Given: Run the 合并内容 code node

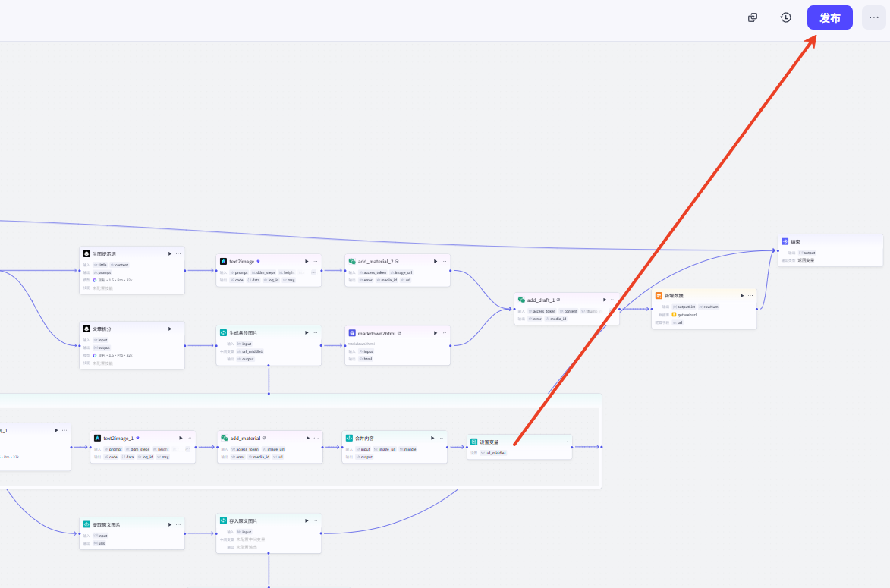Looking at the screenshot, I should (432, 439).
